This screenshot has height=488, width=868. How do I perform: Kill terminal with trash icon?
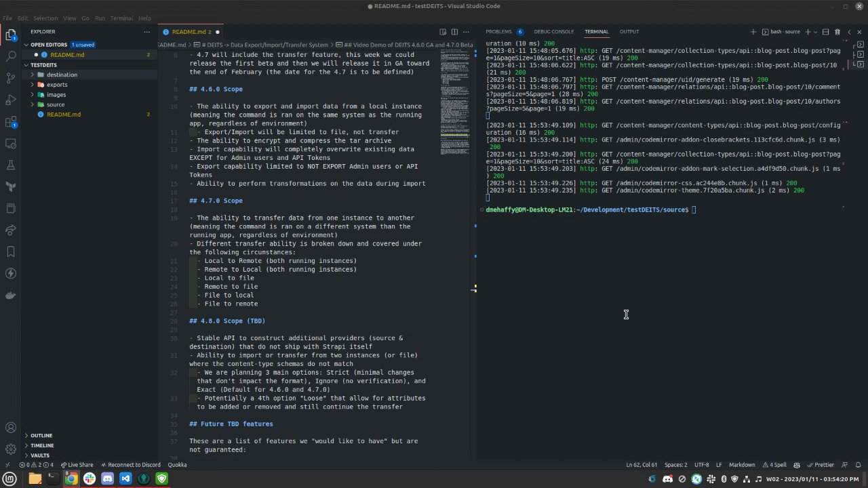pyautogui.click(x=837, y=32)
